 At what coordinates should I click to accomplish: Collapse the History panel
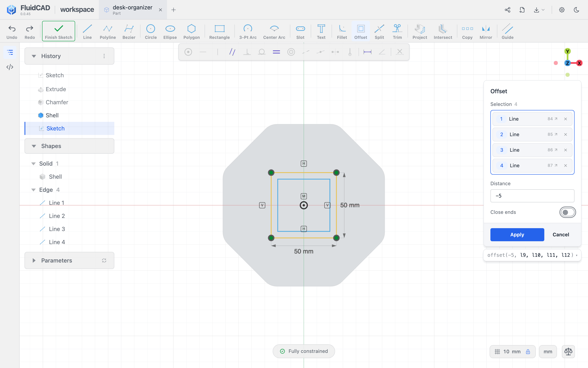coord(34,56)
